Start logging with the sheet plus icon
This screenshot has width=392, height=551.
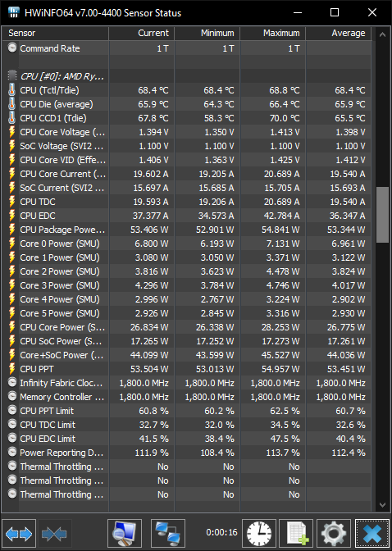(296, 534)
